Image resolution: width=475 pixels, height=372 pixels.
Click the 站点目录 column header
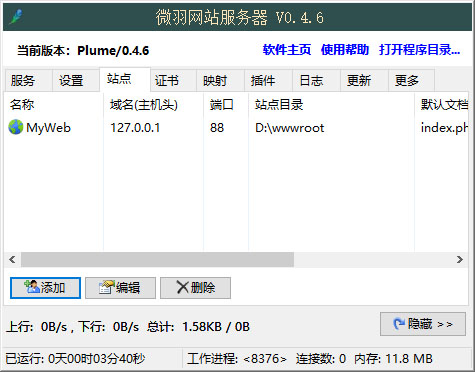pos(332,105)
